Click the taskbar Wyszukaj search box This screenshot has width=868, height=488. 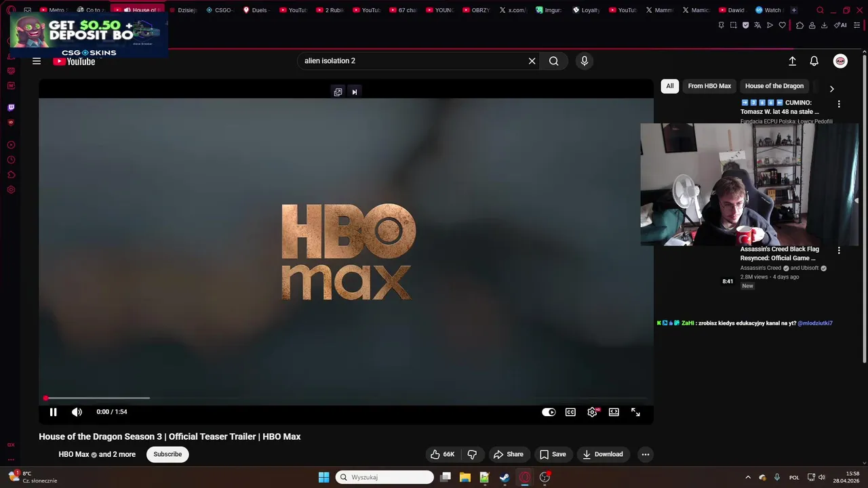pyautogui.click(x=384, y=477)
